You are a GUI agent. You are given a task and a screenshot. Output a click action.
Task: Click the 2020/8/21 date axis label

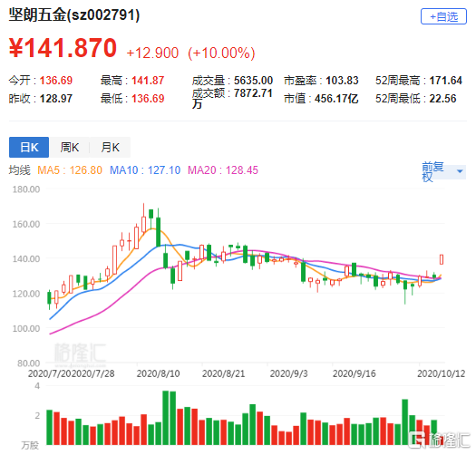(223, 373)
